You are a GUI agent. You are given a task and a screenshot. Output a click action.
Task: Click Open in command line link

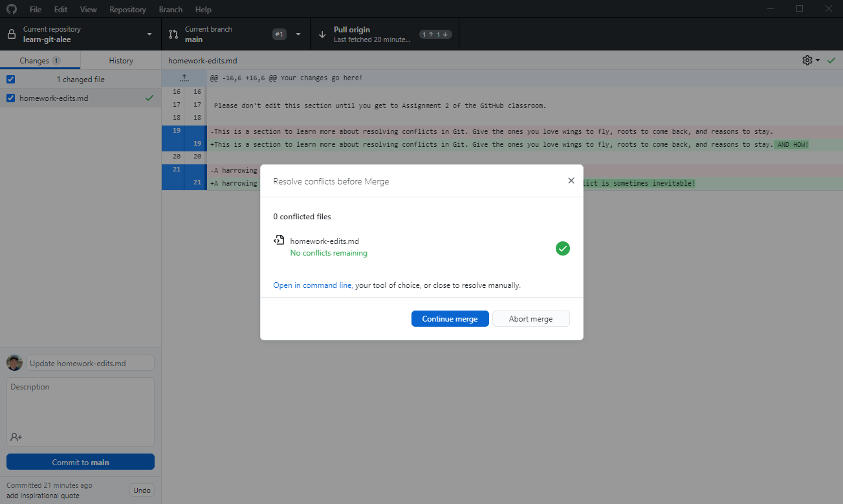click(312, 285)
